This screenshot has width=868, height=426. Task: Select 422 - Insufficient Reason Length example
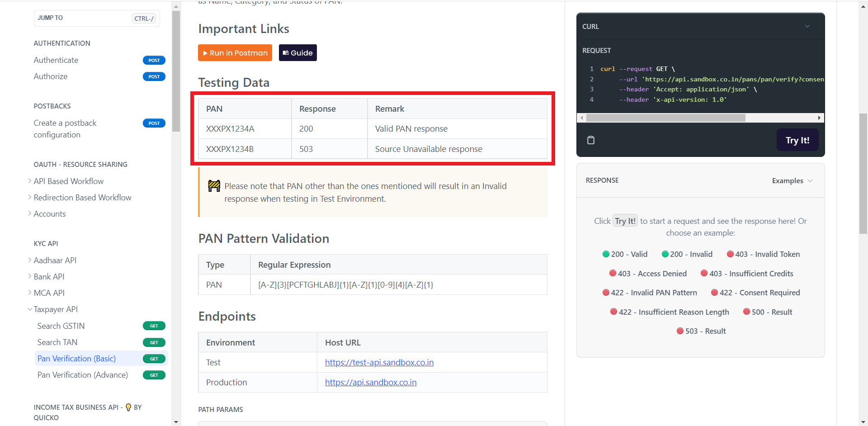pyautogui.click(x=670, y=312)
